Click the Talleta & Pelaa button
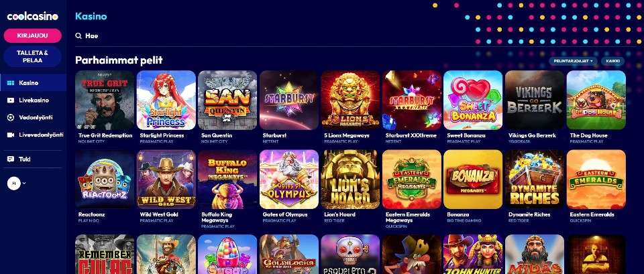The height and width of the screenshot is (274, 644). [x=33, y=56]
